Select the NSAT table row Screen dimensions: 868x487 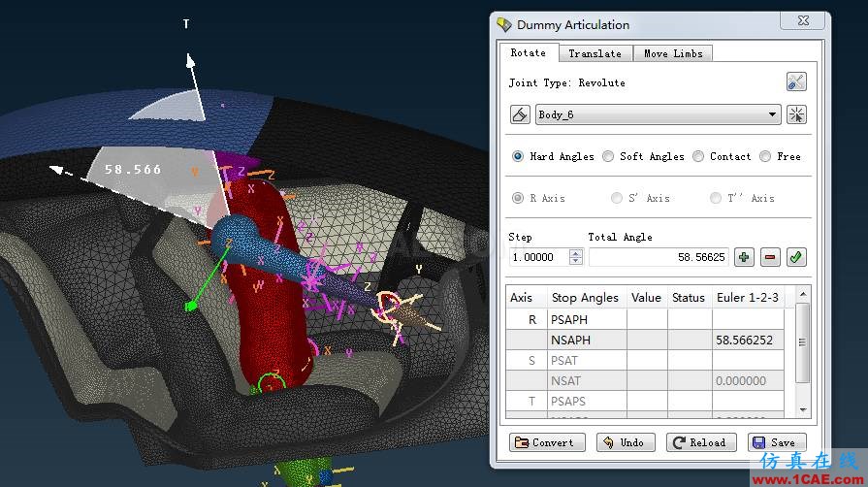[x=645, y=380]
